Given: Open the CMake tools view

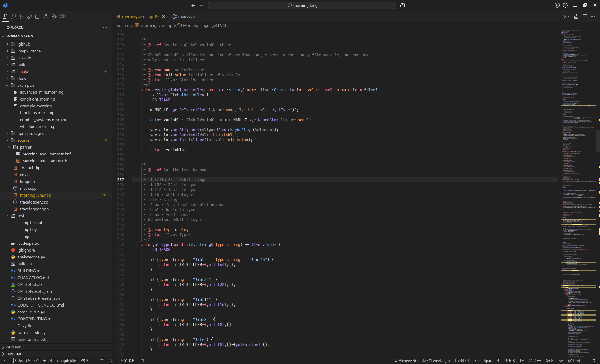Looking at the screenshot, I should [54, 16].
